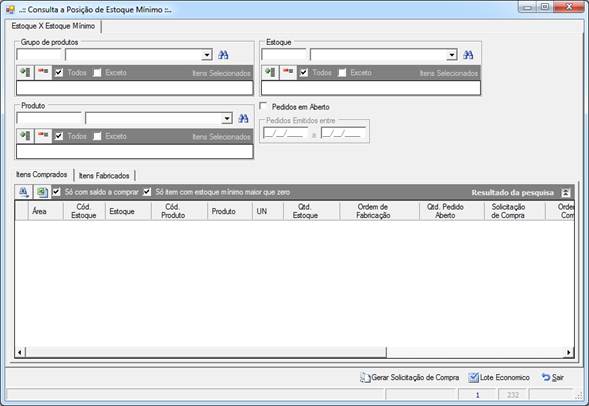Click UN column header
Viewport: 589px width, 406px height.
coord(268,211)
